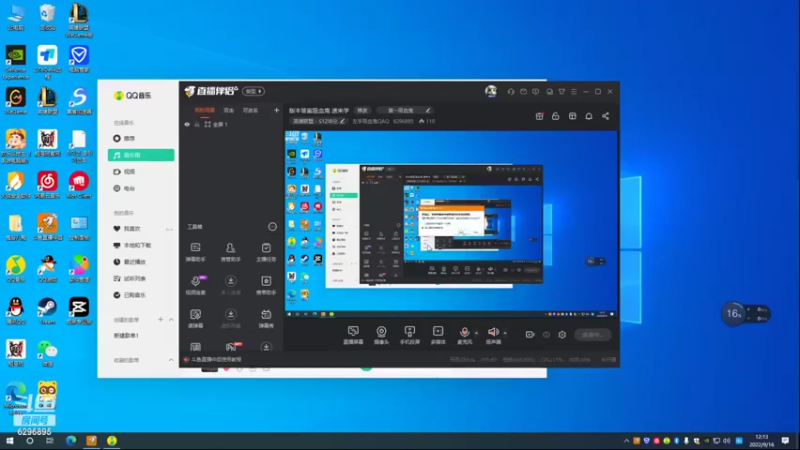Switch to the second scene tab
Screen dimensions: 800x450
click(x=229, y=110)
